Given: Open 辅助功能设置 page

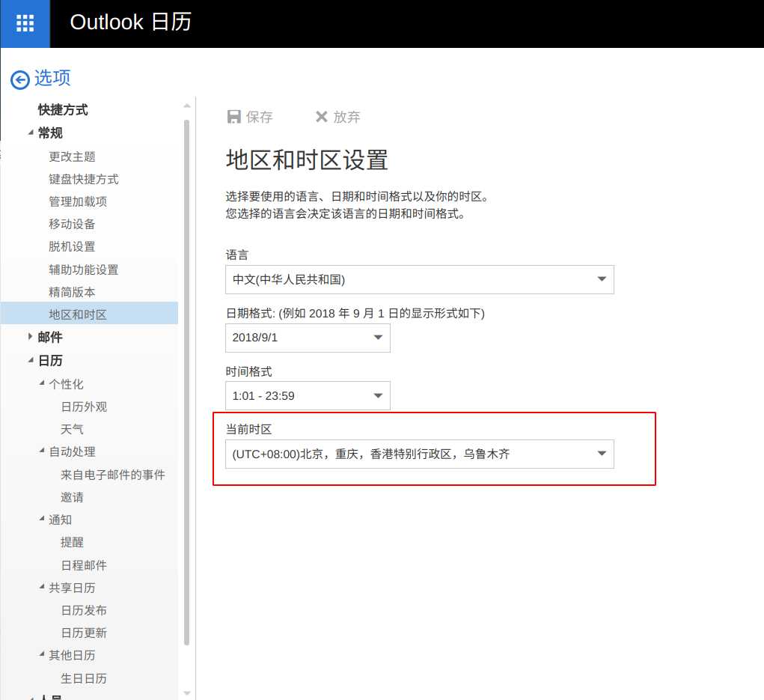Looking at the screenshot, I should [x=84, y=270].
